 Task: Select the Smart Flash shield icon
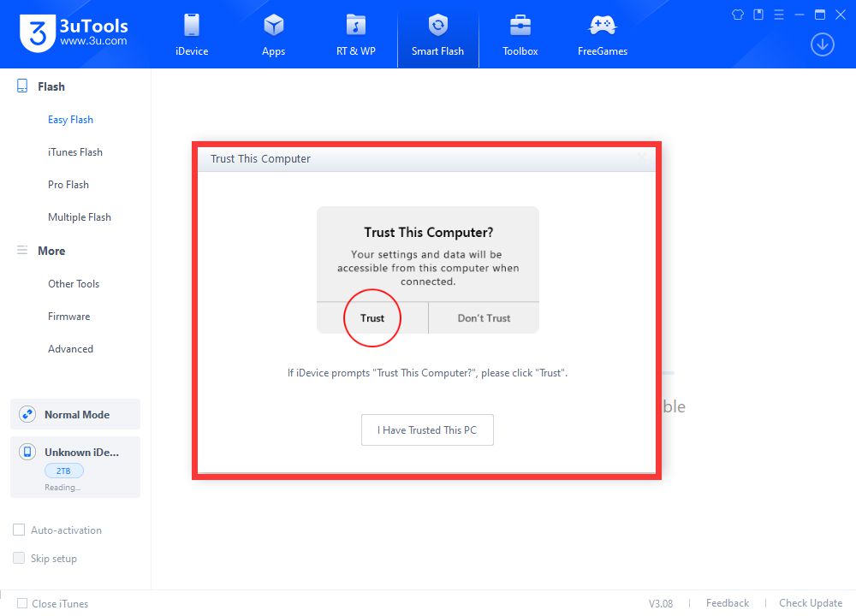pos(437,25)
